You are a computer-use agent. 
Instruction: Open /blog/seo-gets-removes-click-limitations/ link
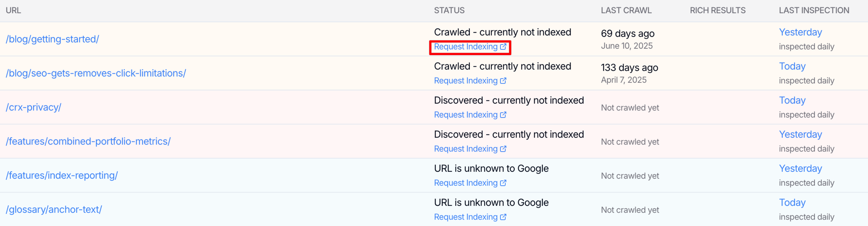pyautogui.click(x=96, y=73)
